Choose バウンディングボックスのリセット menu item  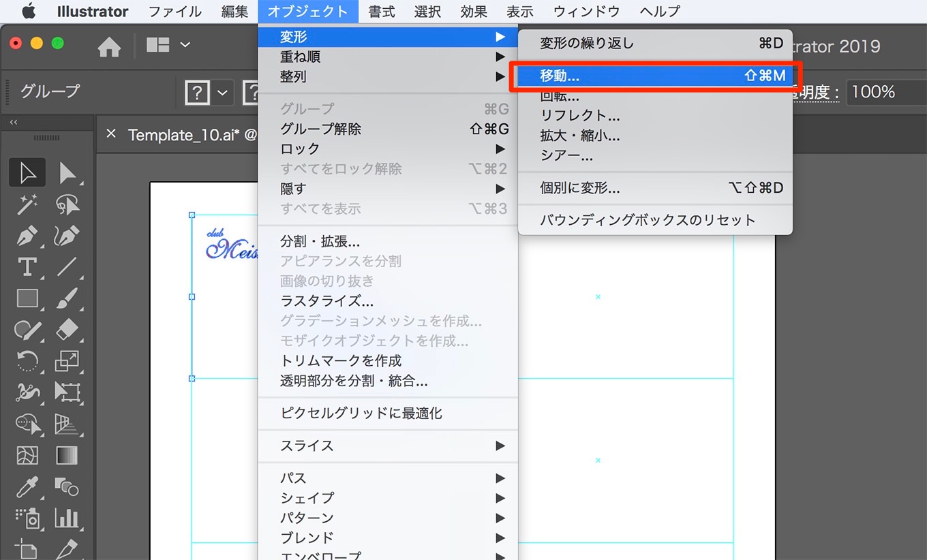(655, 220)
